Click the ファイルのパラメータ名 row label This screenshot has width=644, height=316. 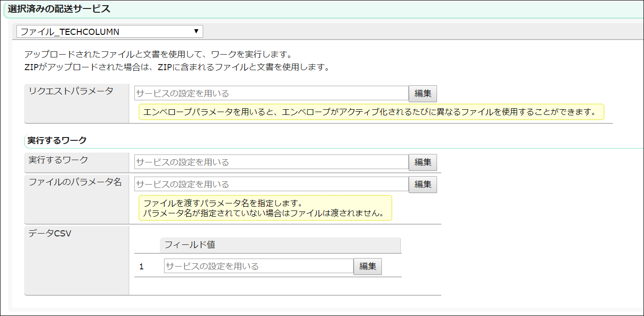[75, 182]
